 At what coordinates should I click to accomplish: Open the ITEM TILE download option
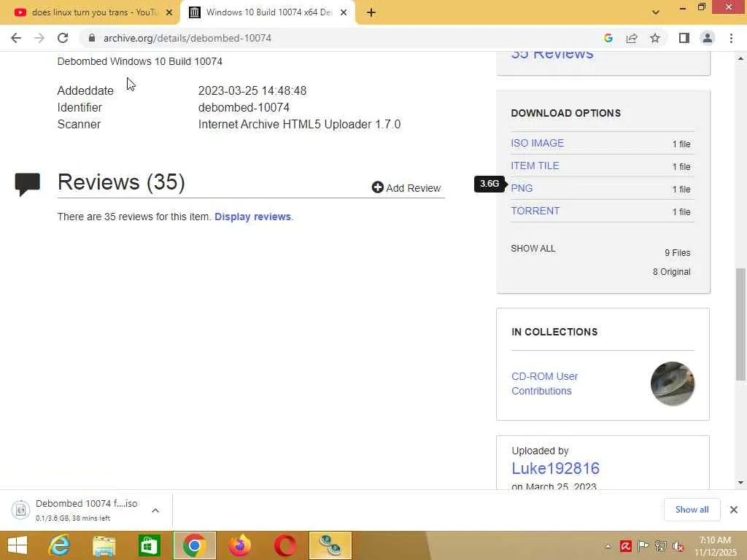tap(535, 166)
